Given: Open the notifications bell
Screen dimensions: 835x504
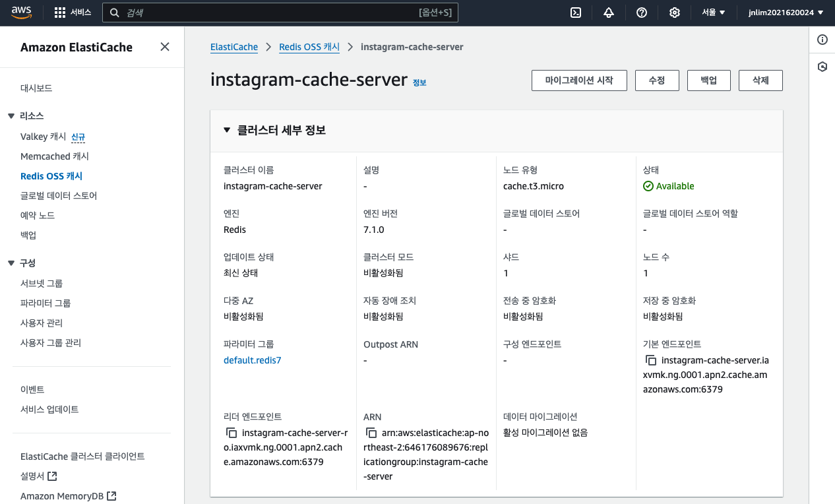Looking at the screenshot, I should click(609, 13).
